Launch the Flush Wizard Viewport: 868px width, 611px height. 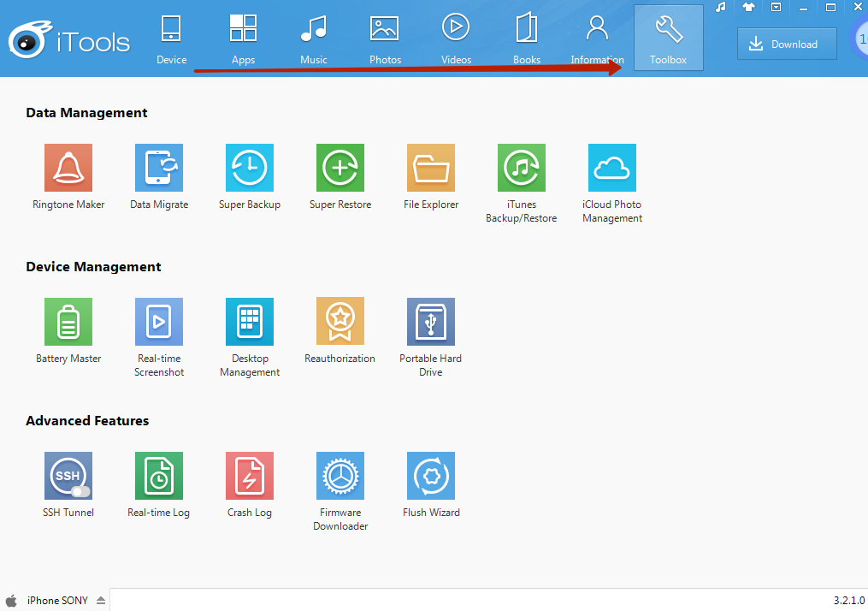point(431,476)
